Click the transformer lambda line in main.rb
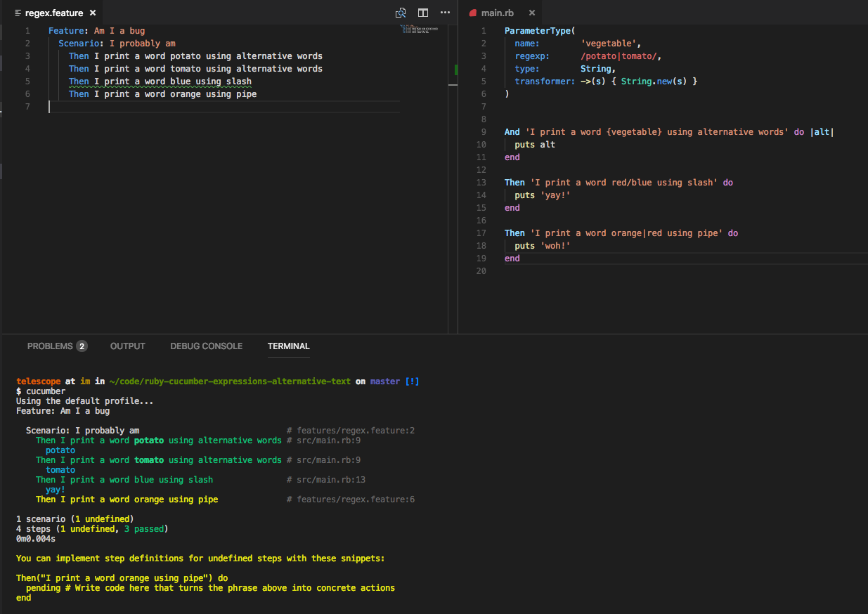The width and height of the screenshot is (868, 614). pyautogui.click(x=606, y=81)
